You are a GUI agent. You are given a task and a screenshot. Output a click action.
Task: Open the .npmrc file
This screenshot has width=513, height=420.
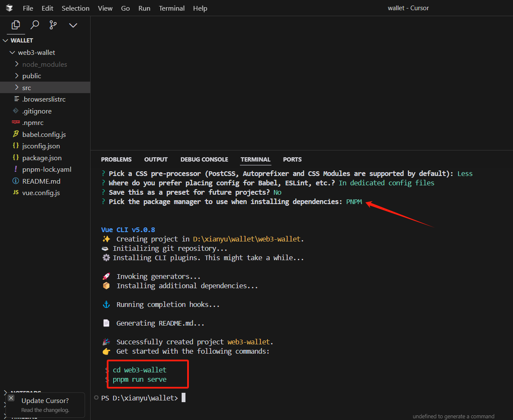click(x=45, y=122)
